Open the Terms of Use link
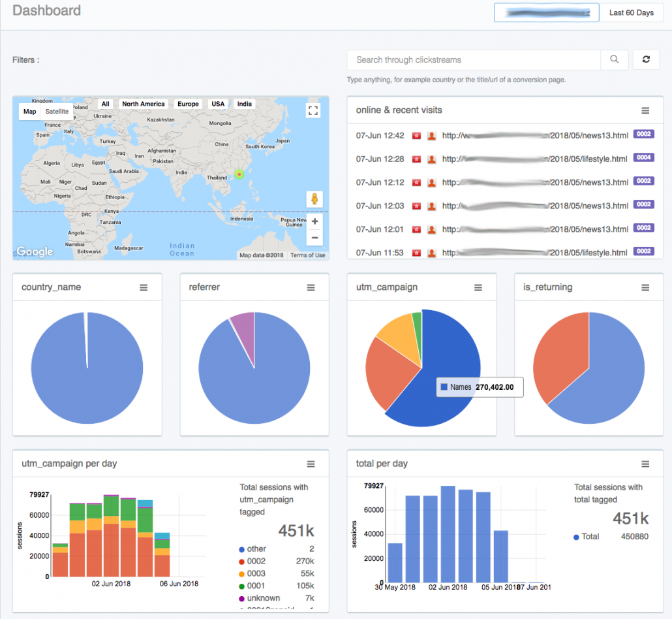The height and width of the screenshot is (619, 672). tap(307, 255)
